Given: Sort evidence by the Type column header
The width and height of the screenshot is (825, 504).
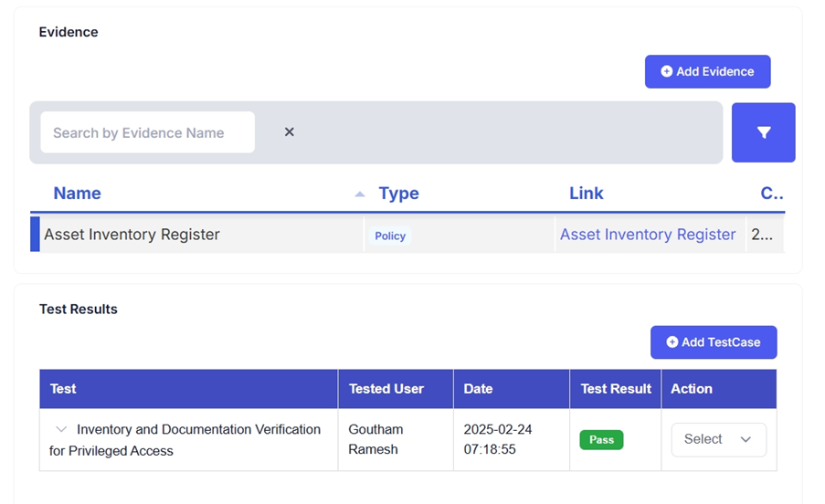Looking at the screenshot, I should (x=398, y=194).
